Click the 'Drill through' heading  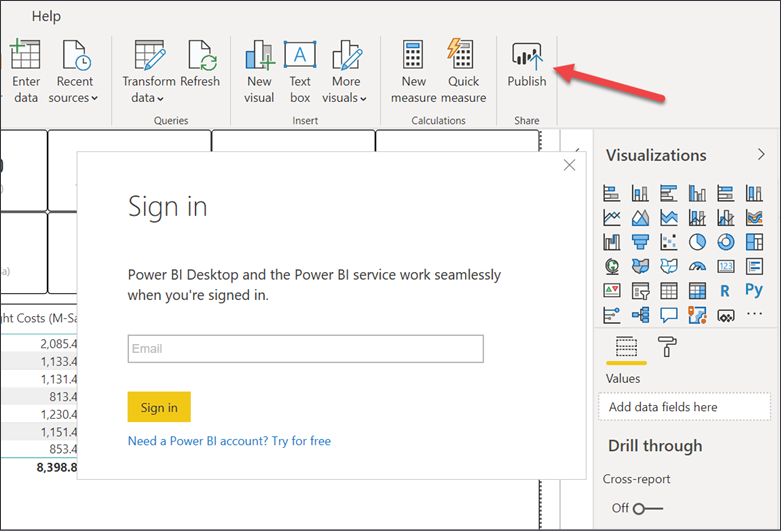(655, 445)
